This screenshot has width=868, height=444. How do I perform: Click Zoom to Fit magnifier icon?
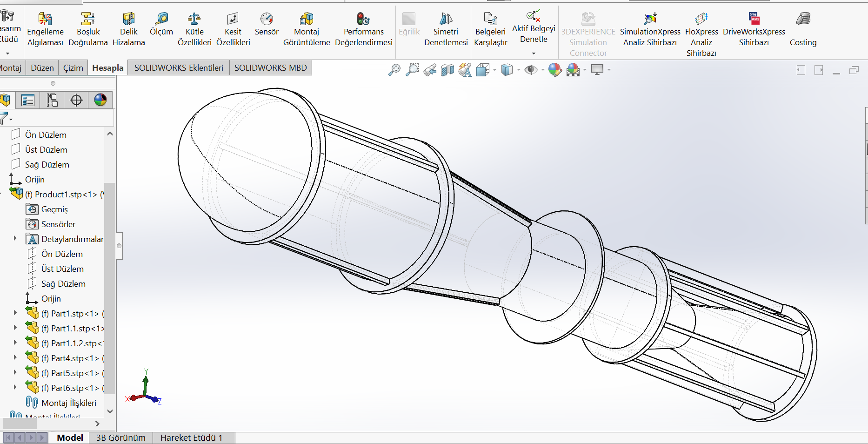[x=394, y=70]
